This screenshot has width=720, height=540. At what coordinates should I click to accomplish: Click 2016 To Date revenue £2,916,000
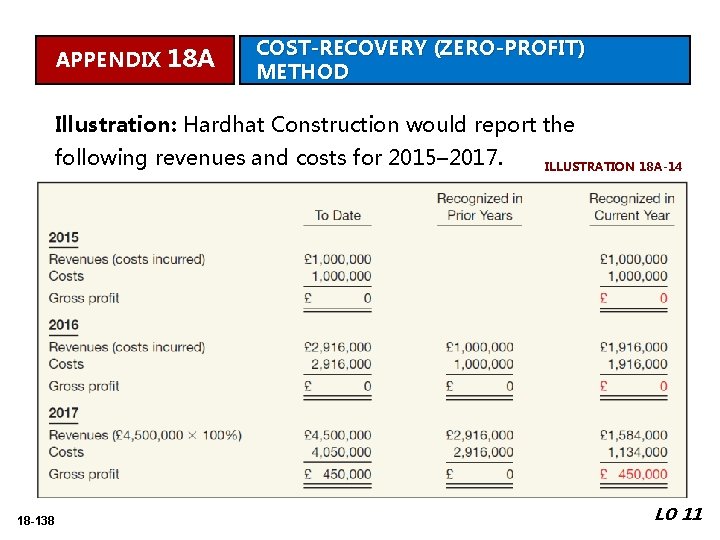pyautogui.click(x=338, y=347)
